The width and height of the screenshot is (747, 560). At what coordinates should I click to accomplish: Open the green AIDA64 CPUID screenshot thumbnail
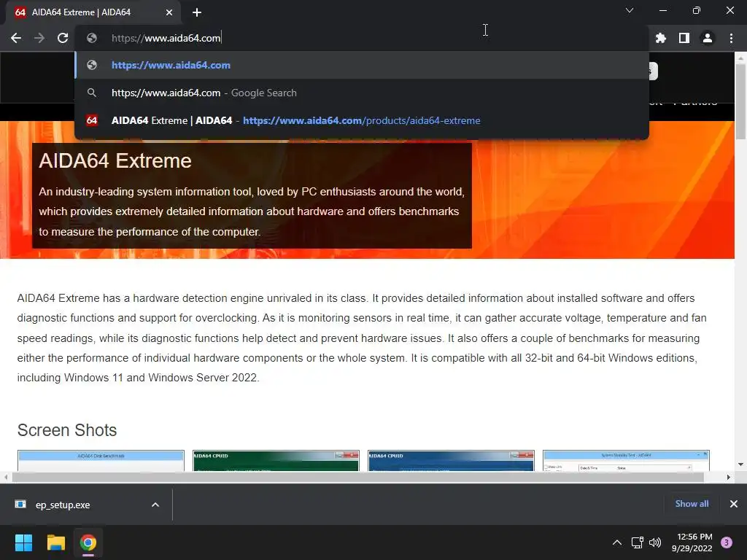pyautogui.click(x=276, y=461)
